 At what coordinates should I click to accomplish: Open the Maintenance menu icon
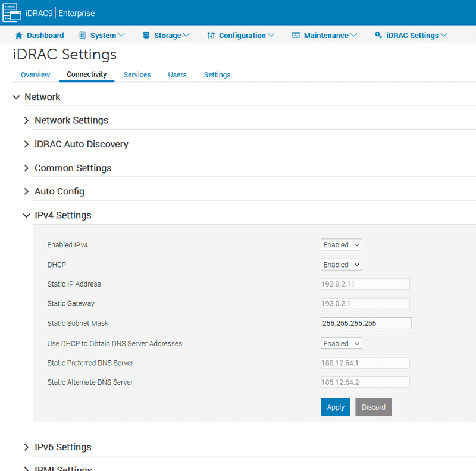pos(295,35)
